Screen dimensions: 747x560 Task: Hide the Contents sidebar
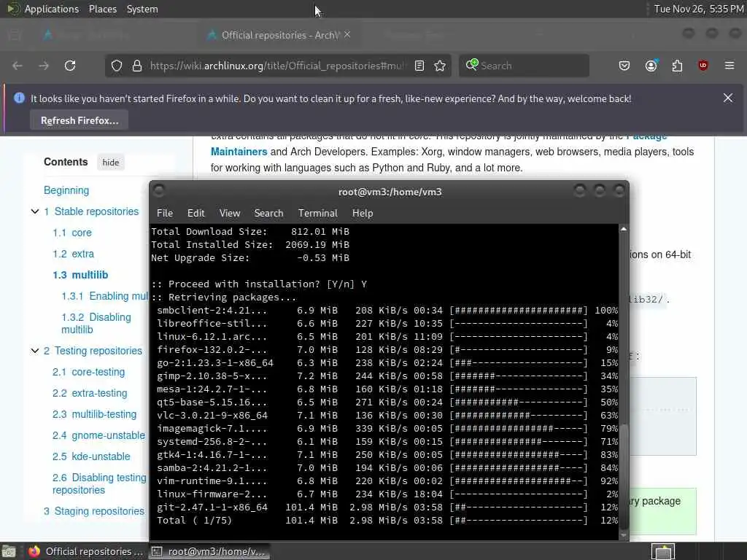(x=111, y=163)
